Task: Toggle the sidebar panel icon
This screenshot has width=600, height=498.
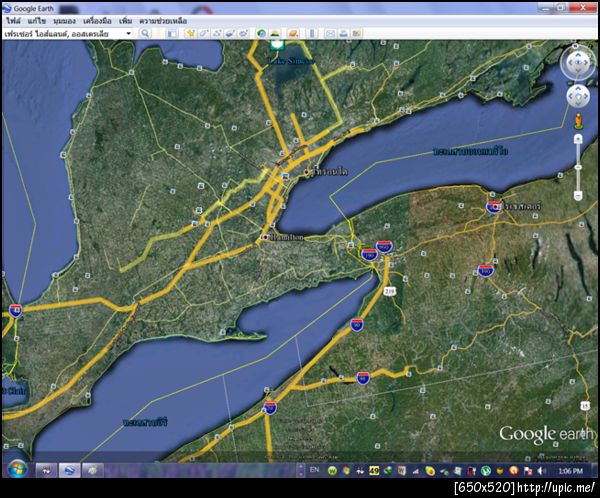Action: click(172, 34)
